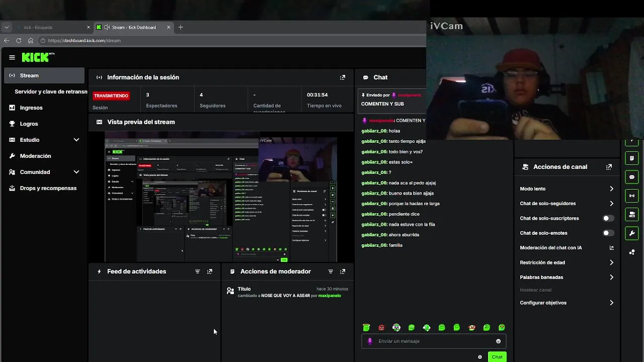644x362 pixels.
Task: Open the filter on Acciones de moderador
Action: pyautogui.click(x=331, y=271)
